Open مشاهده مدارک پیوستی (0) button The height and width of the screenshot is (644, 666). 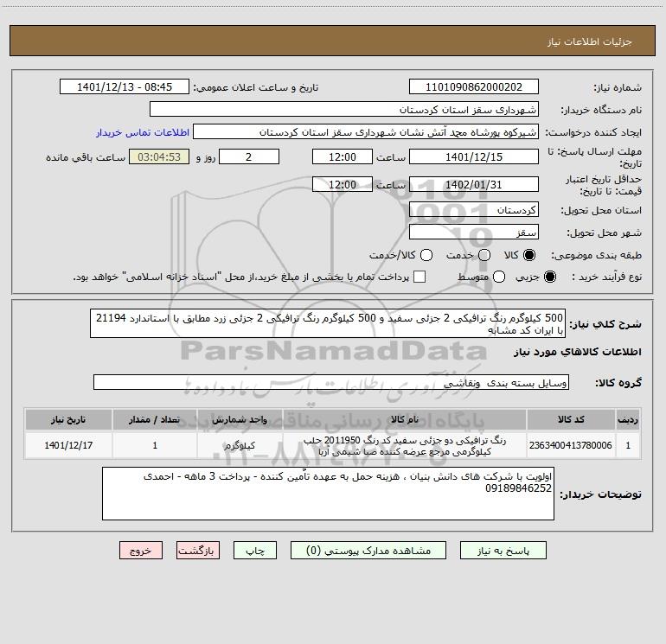[x=368, y=551]
